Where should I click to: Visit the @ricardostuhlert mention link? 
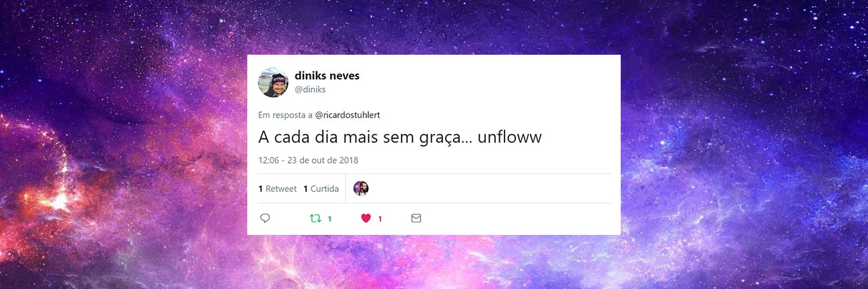click(x=347, y=115)
